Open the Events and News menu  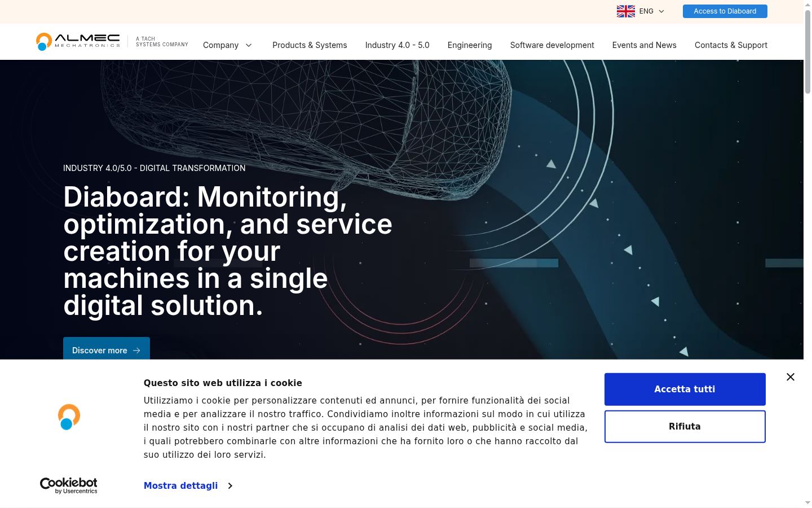click(644, 45)
